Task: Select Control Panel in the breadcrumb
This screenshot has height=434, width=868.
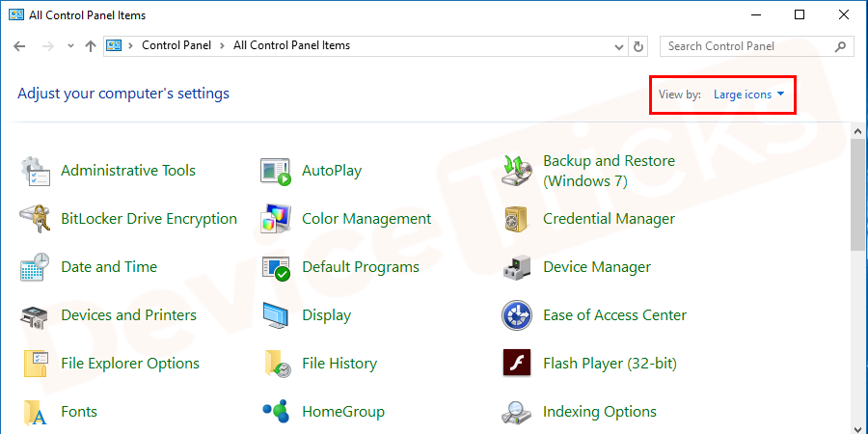Action: (x=176, y=45)
